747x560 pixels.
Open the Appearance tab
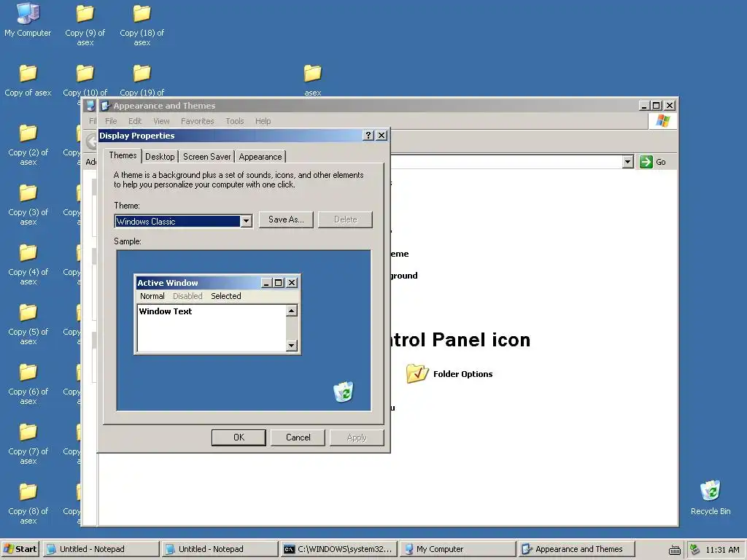(260, 157)
